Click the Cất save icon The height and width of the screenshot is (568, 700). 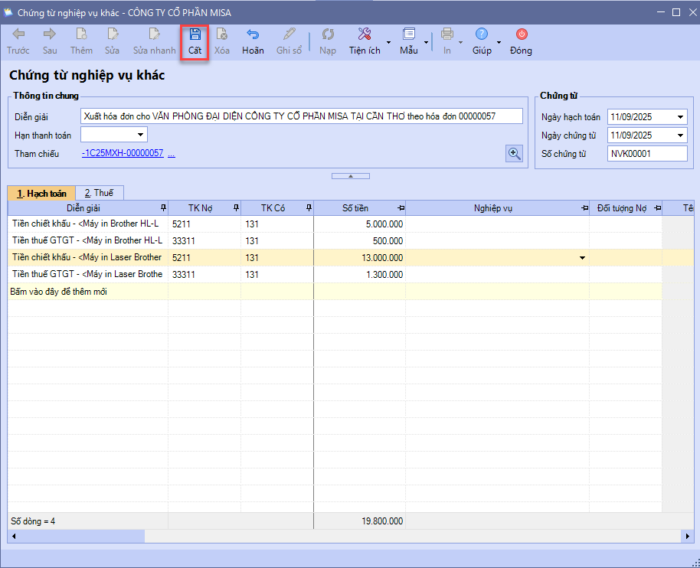[x=195, y=35]
